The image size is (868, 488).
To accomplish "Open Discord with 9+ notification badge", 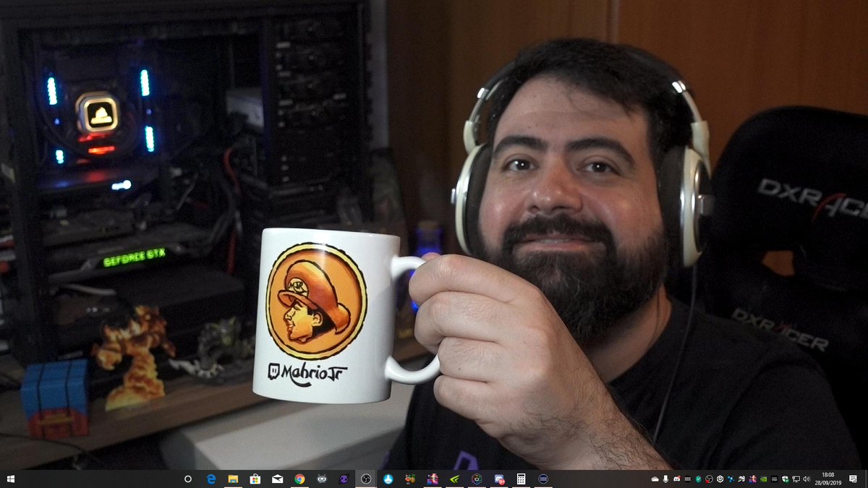I will pyautogui.click(x=499, y=479).
